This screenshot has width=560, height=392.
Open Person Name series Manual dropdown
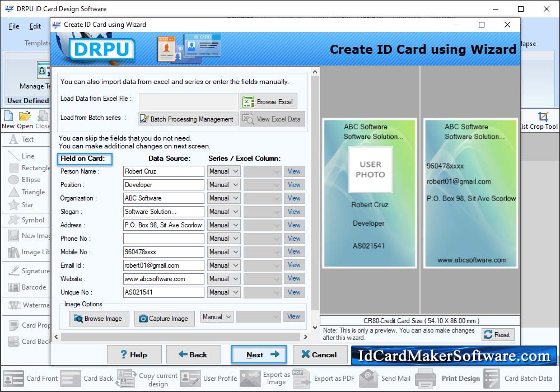coord(223,171)
